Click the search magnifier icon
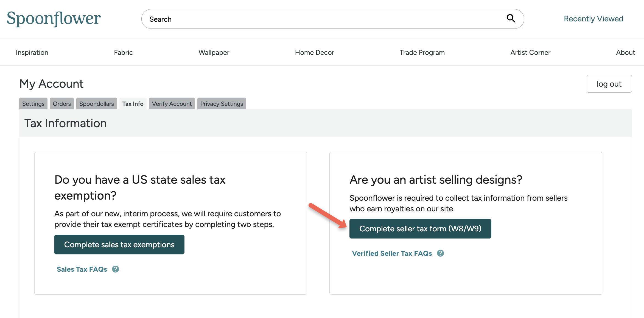Screen dimensions: 644x318 click(x=511, y=18)
